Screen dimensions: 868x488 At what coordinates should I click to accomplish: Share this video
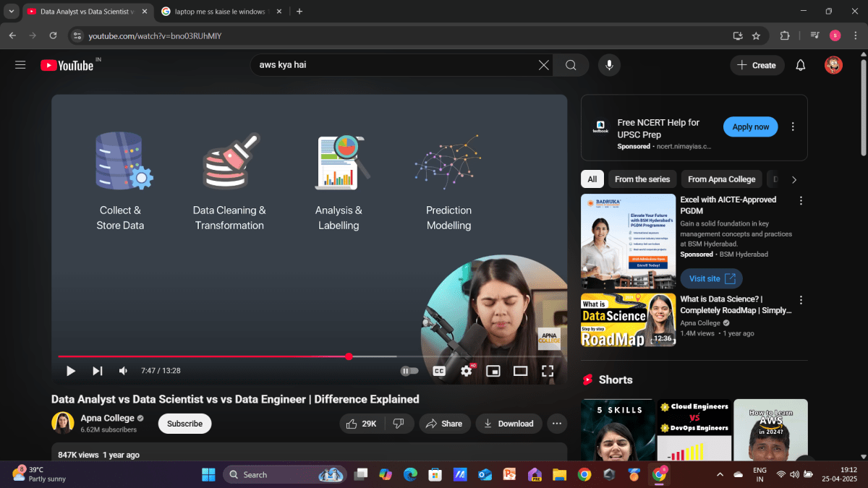444,424
